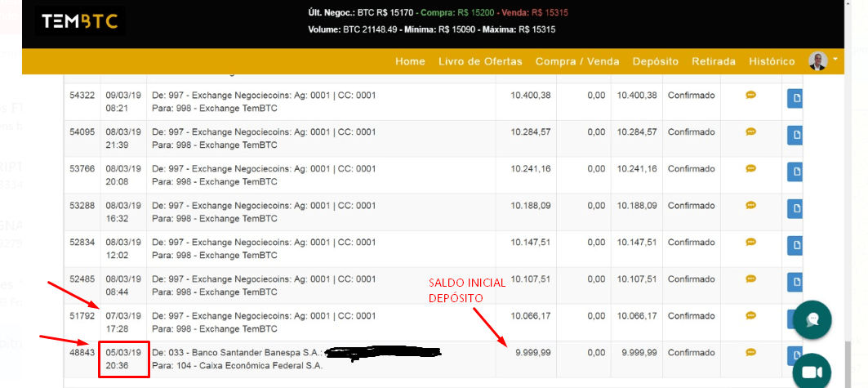868x388 pixels.
Task: Open comment icon for transaction 53288
Action: (750, 205)
